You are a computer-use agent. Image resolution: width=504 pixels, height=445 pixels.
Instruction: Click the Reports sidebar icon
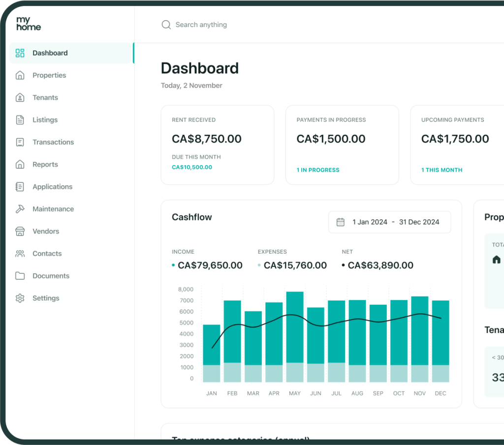(20, 164)
